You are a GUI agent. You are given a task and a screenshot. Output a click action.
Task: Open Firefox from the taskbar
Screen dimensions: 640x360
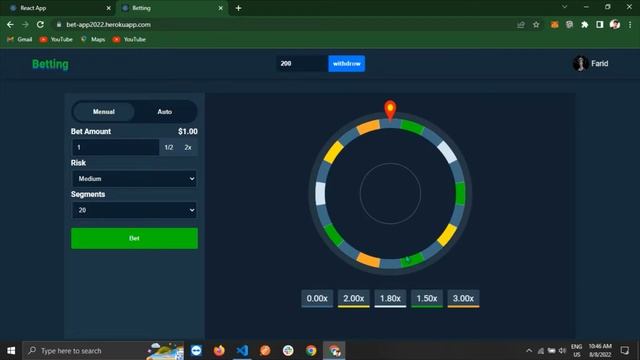pyautogui.click(x=219, y=351)
